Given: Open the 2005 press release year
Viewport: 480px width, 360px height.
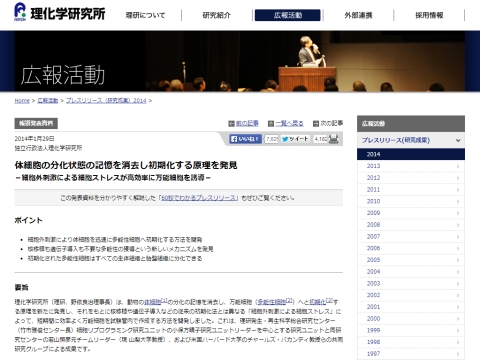Looking at the screenshot, I should (411, 260).
